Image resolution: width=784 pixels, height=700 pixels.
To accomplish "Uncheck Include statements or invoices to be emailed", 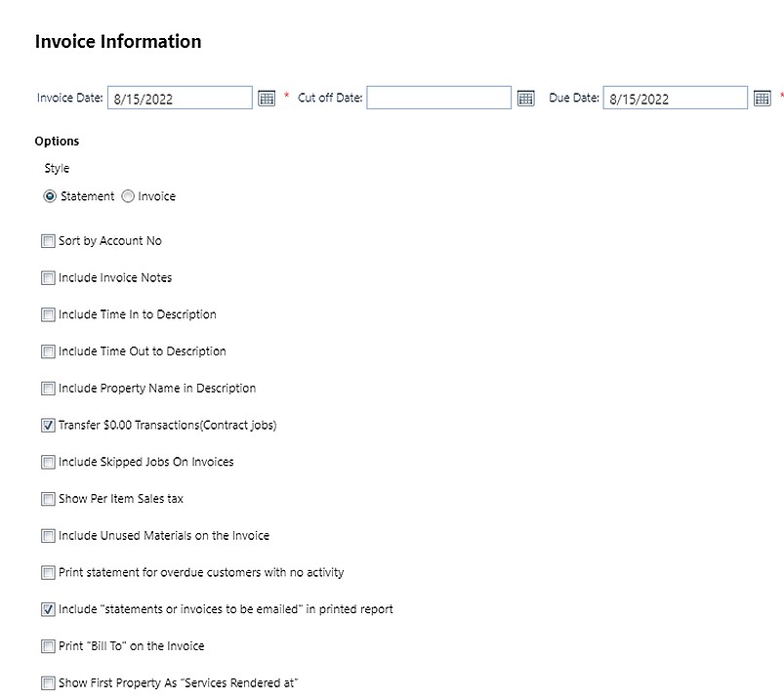I will 48,609.
